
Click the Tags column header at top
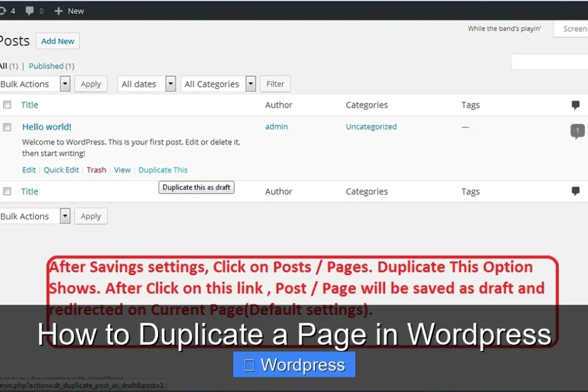click(470, 105)
